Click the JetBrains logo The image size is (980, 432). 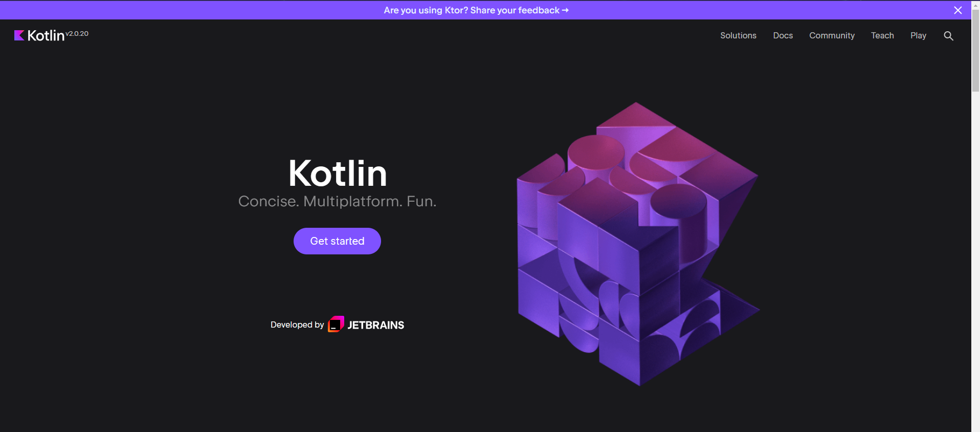366,325
